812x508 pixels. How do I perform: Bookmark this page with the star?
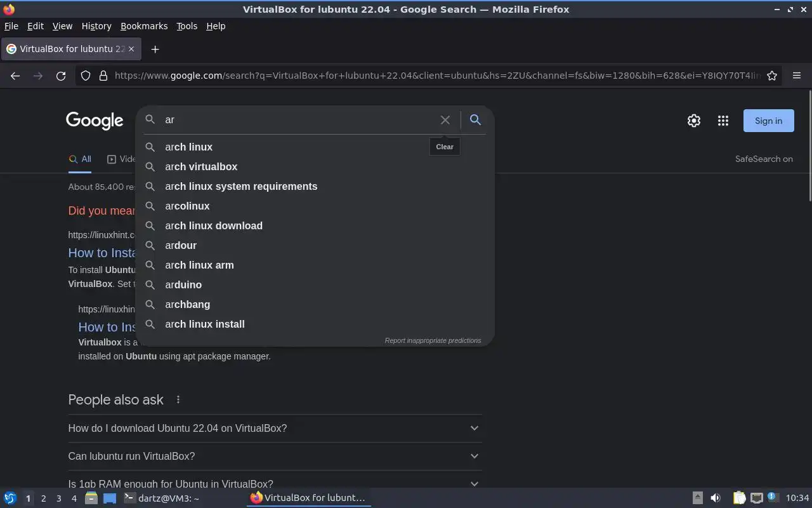772,76
